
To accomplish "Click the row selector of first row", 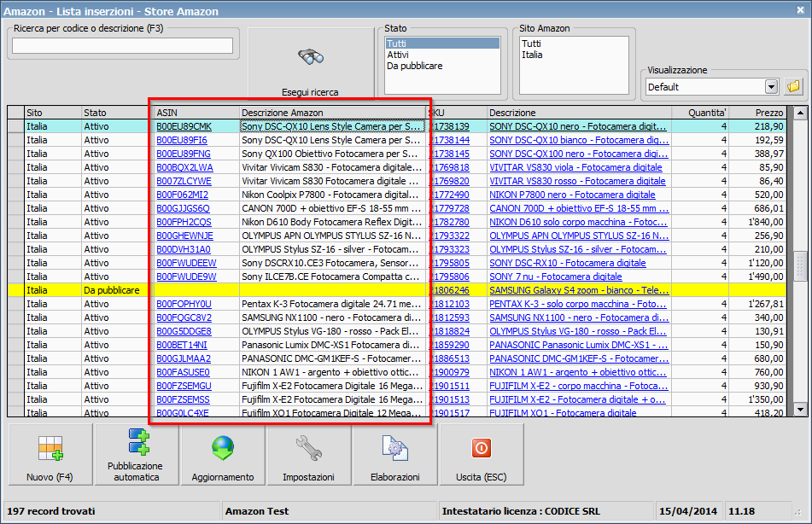I will [16, 126].
